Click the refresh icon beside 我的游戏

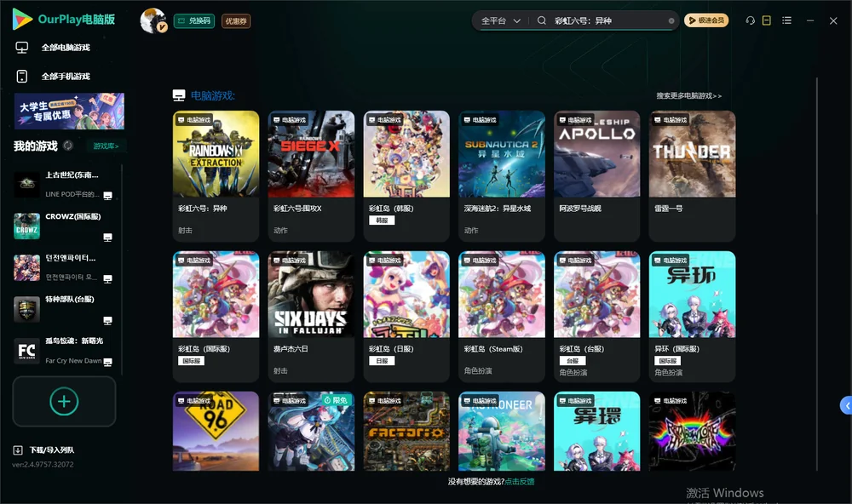(68, 146)
